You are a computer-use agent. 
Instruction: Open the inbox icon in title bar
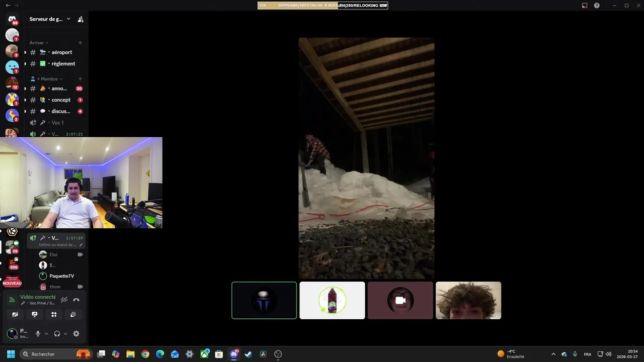(585, 6)
